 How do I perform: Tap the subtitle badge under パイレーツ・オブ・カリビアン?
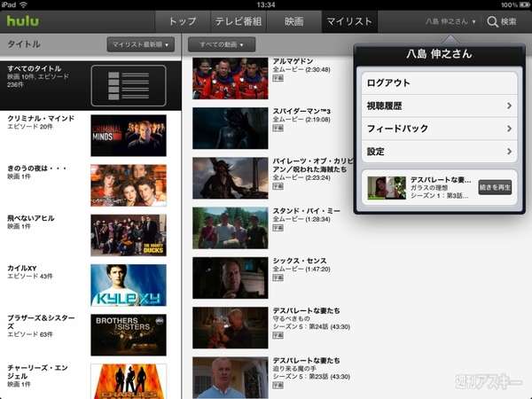(x=278, y=186)
